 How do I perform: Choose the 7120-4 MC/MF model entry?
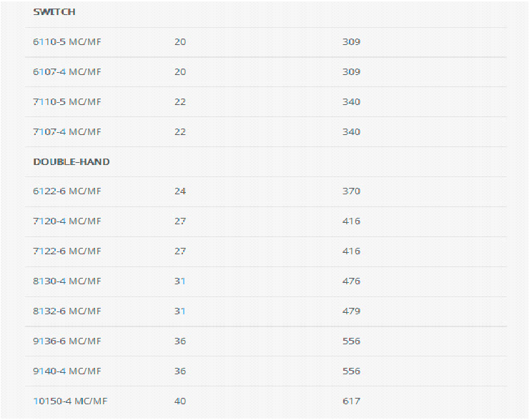67,221
